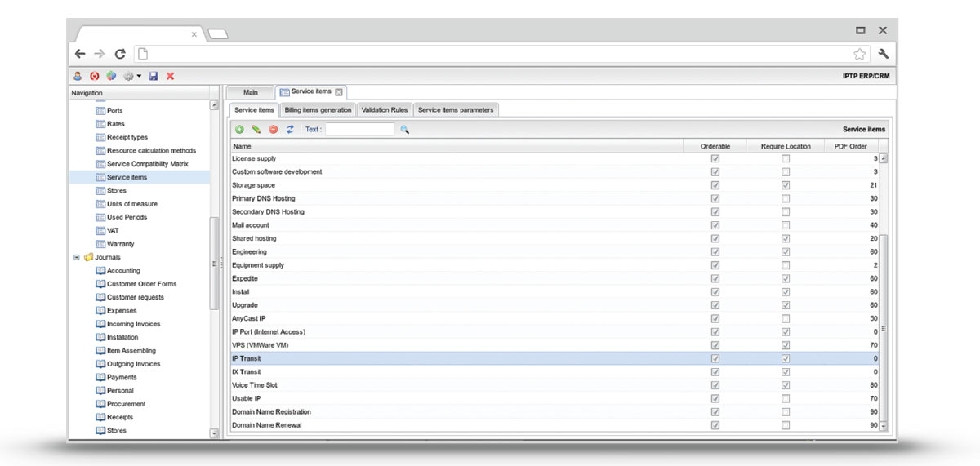The image size is (980, 466).
Task: Click the green add item icon
Action: click(x=239, y=129)
